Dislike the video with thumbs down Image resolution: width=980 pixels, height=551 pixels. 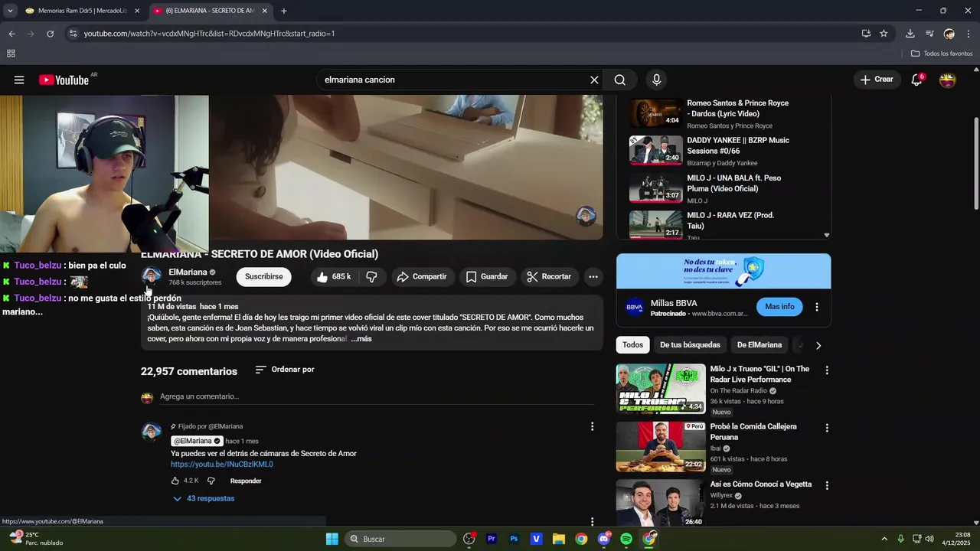coord(372,276)
